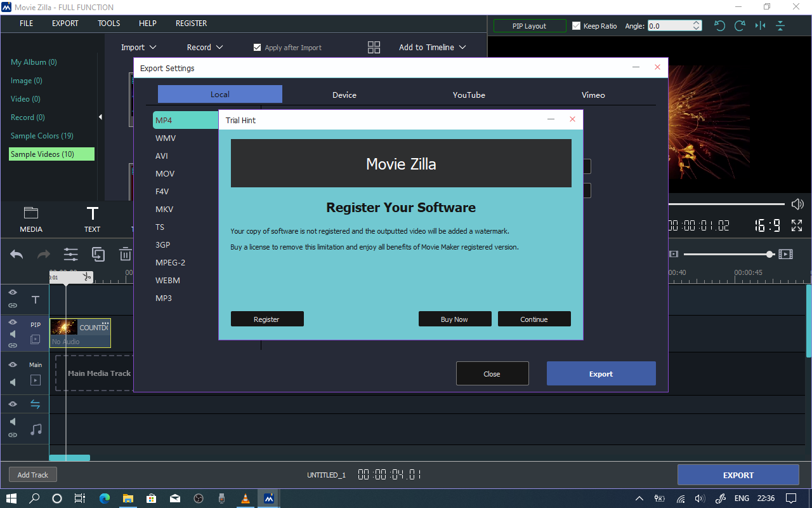Screen dimensions: 812x508
Task: Open the FILE menu
Action: (26, 23)
